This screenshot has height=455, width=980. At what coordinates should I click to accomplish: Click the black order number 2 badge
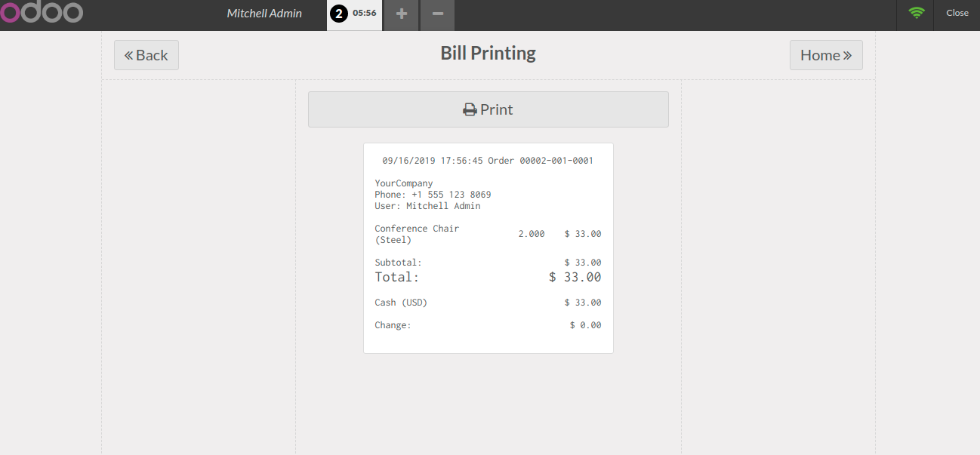(x=339, y=14)
